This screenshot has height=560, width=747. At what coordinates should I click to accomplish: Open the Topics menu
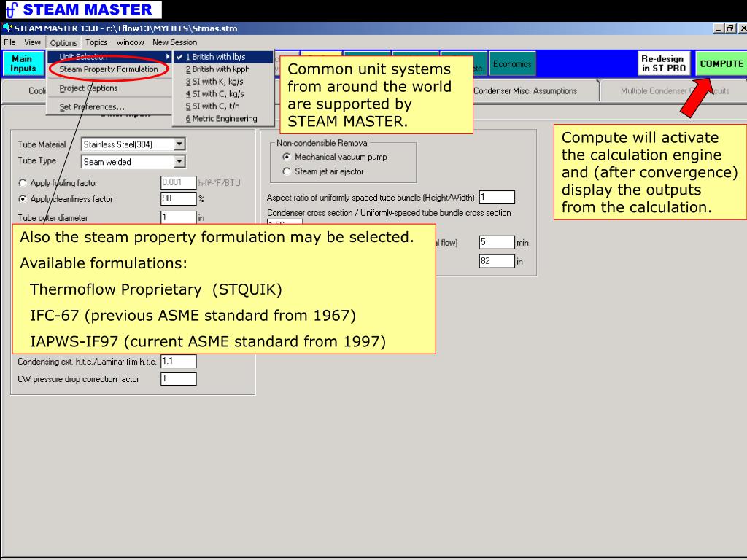click(x=96, y=42)
